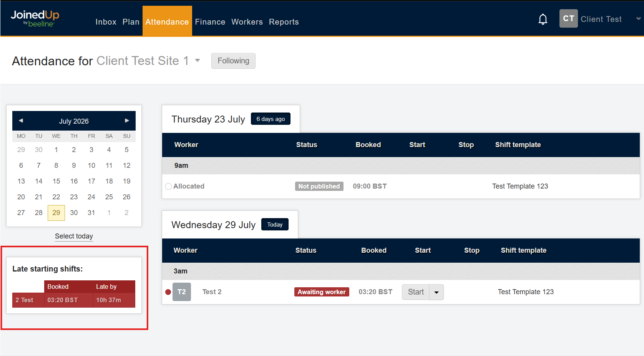
Task: Open the Start button dropdown arrow
Action: (x=437, y=292)
